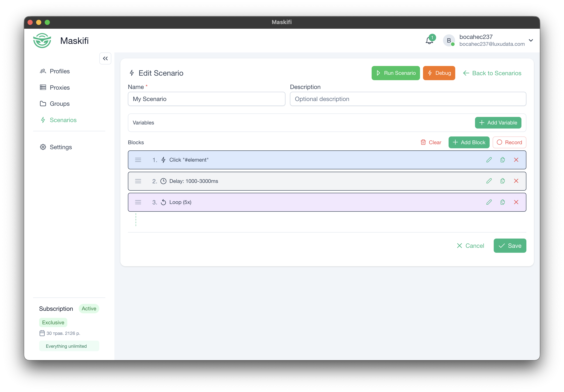Add a new variable

pyautogui.click(x=498, y=122)
